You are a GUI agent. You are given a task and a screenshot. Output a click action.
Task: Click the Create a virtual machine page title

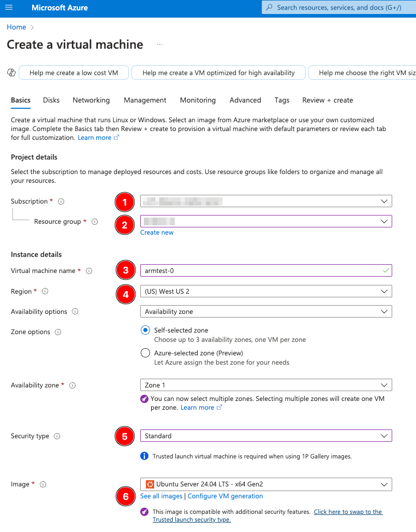(75, 45)
